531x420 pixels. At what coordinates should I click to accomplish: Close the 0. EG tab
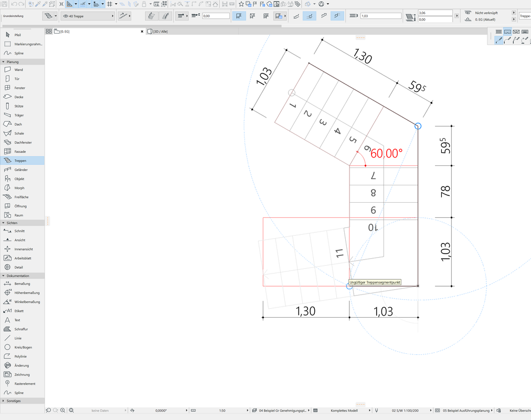click(x=142, y=31)
